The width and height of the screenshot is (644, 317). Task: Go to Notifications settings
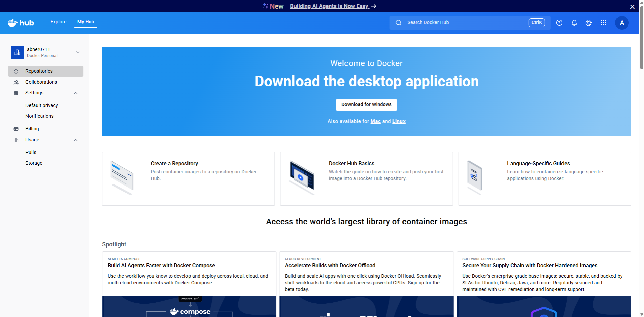point(39,116)
